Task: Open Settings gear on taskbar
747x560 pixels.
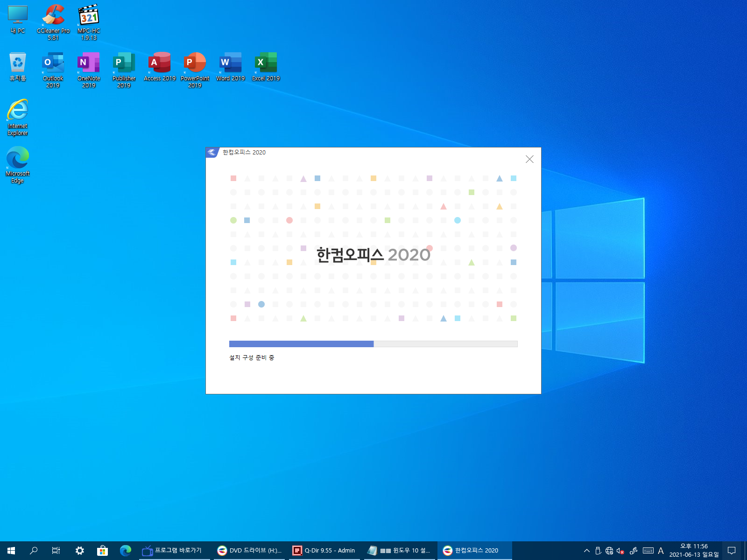Action: point(80,551)
